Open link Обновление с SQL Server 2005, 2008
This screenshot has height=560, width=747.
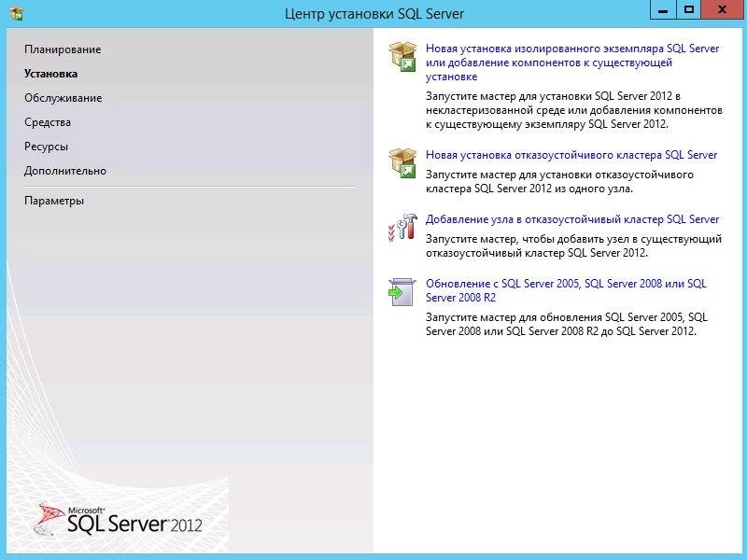566,290
